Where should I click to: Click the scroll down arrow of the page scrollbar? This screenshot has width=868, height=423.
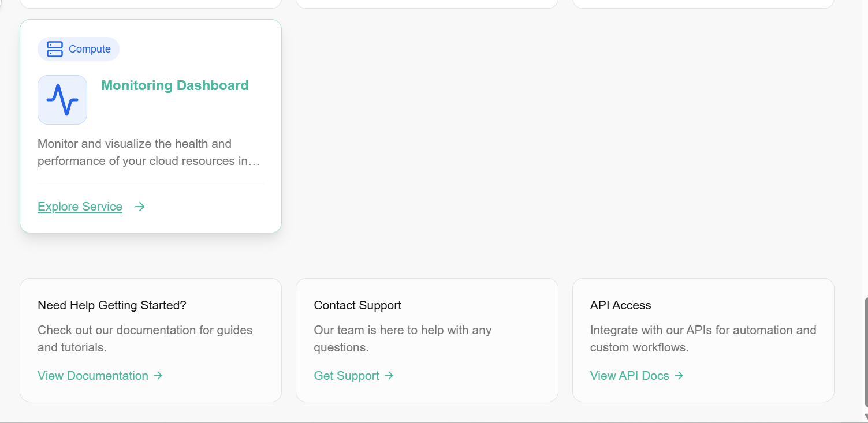point(865,418)
